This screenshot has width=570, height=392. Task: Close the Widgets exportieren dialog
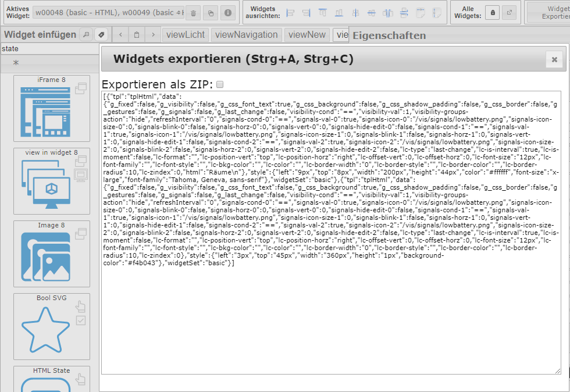[x=554, y=59]
